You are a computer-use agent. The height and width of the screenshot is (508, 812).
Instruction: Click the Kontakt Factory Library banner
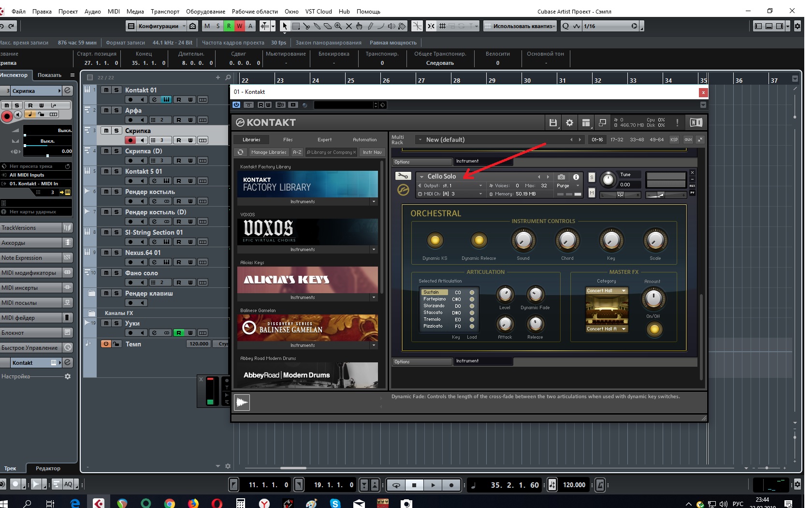point(307,184)
